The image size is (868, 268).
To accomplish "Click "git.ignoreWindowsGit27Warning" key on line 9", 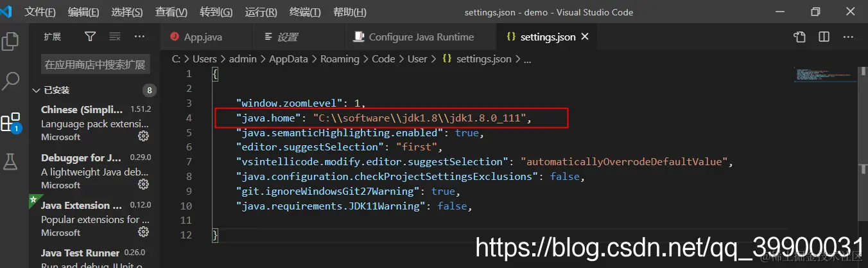I will click(x=328, y=192).
